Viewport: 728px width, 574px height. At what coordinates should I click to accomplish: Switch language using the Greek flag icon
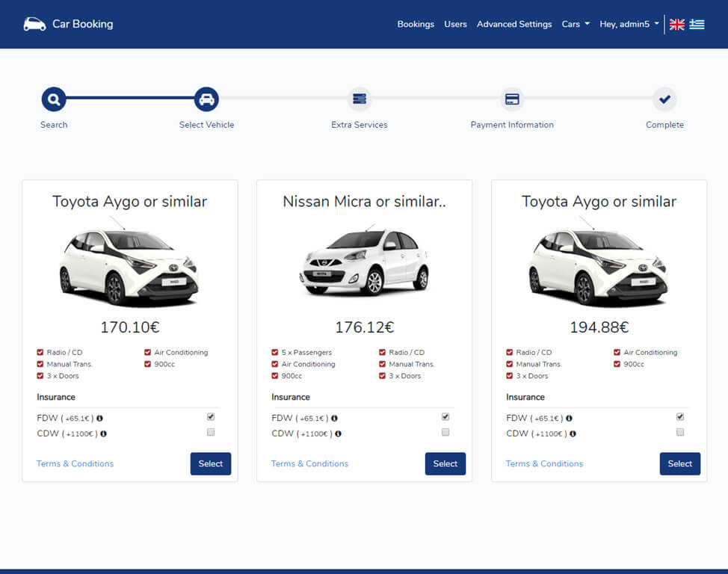tap(697, 24)
